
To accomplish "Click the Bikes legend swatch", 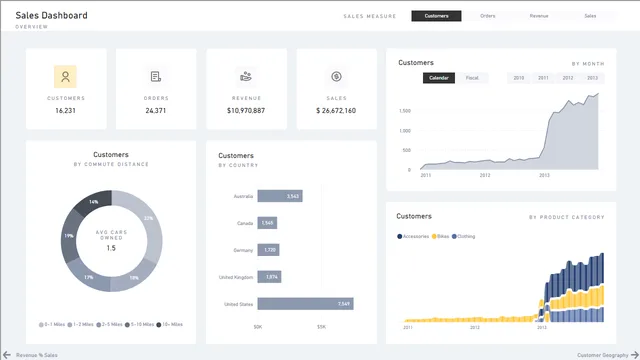I will pos(434,236).
